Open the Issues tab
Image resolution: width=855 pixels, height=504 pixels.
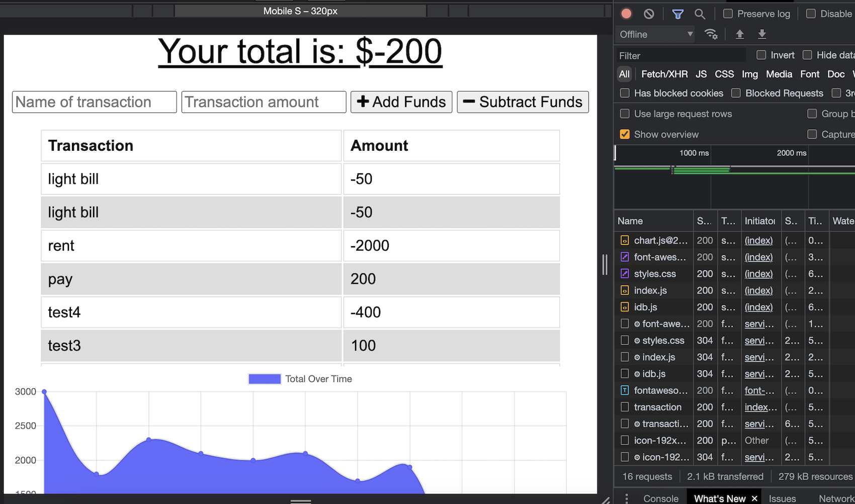pyautogui.click(x=783, y=498)
